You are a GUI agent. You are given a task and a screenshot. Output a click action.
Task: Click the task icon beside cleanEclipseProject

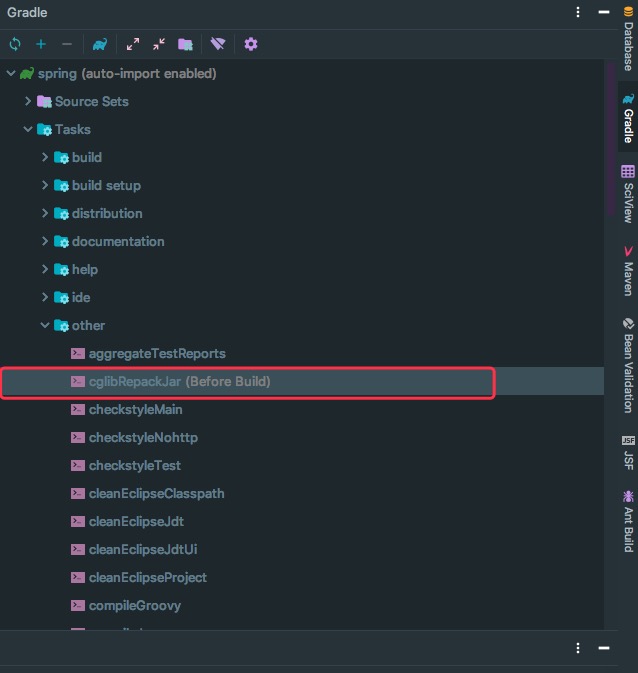tap(78, 577)
